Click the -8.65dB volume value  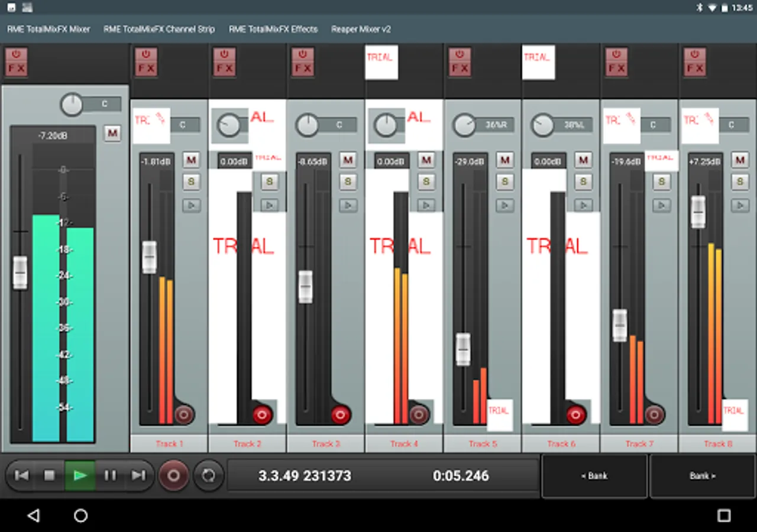click(x=313, y=161)
